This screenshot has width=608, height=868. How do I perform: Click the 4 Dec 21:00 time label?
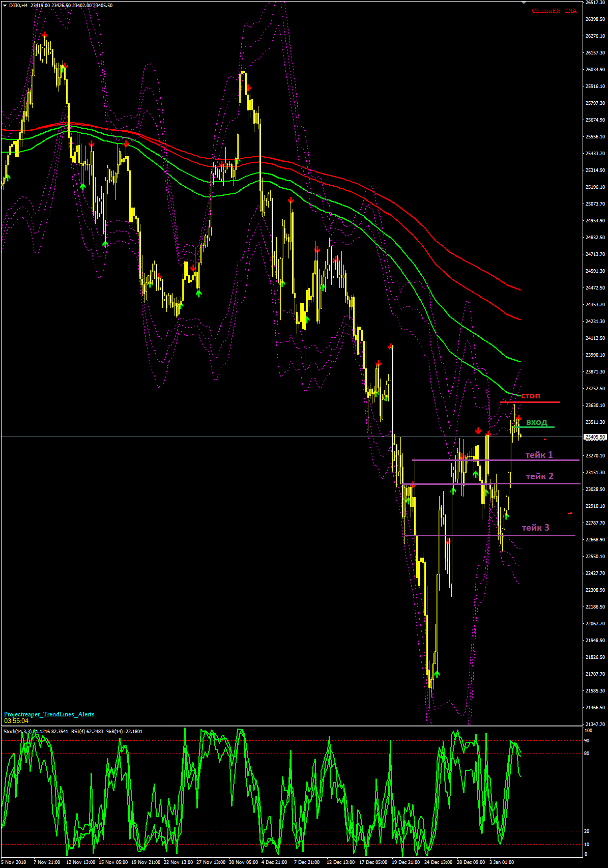(x=275, y=862)
